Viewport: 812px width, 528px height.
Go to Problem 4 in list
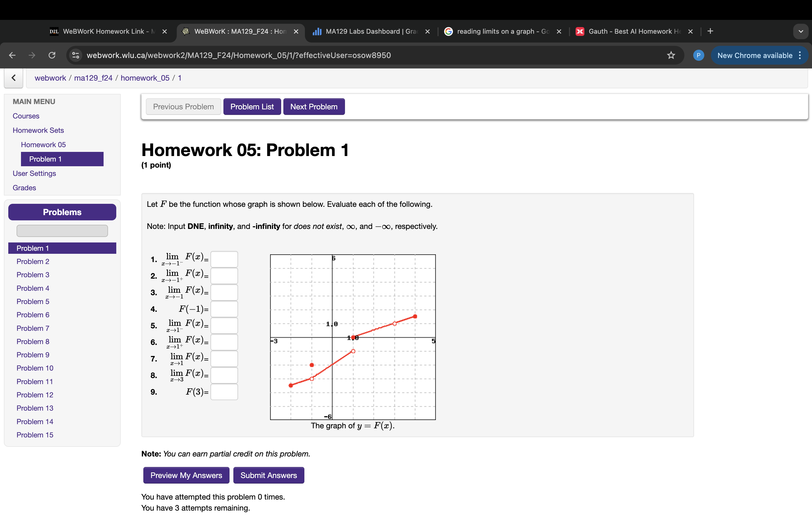coord(33,288)
